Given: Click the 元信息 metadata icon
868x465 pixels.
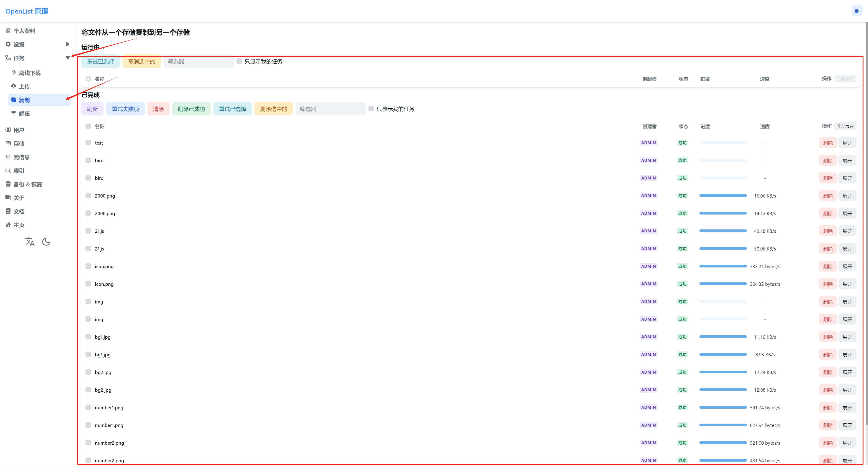Looking at the screenshot, I should click(8, 157).
